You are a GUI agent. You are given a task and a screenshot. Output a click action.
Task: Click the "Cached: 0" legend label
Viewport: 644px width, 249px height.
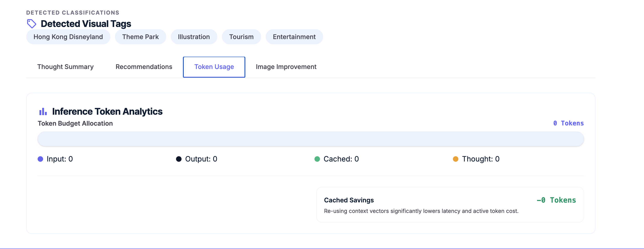pos(341,159)
